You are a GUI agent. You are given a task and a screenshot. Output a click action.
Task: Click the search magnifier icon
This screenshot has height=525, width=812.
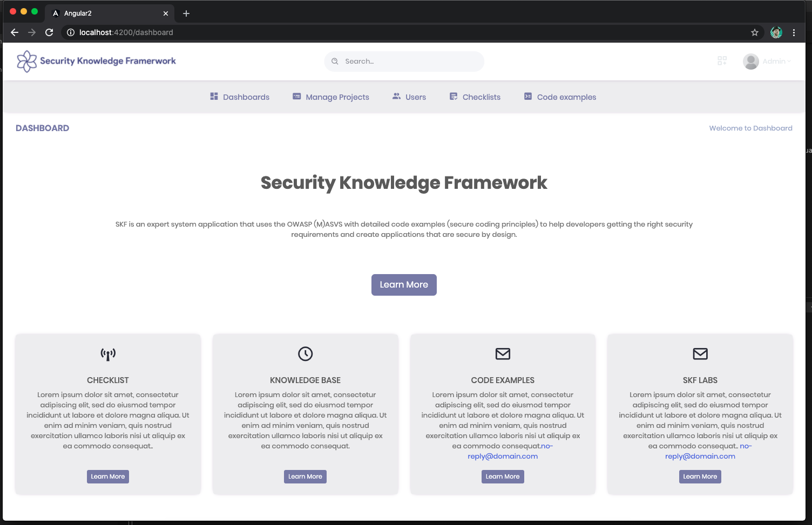coord(335,62)
